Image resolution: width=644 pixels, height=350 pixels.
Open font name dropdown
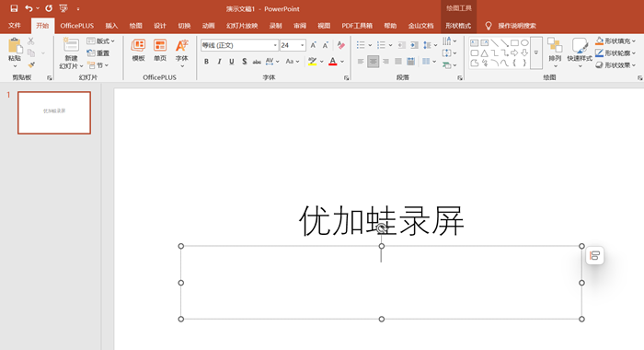[x=275, y=45]
